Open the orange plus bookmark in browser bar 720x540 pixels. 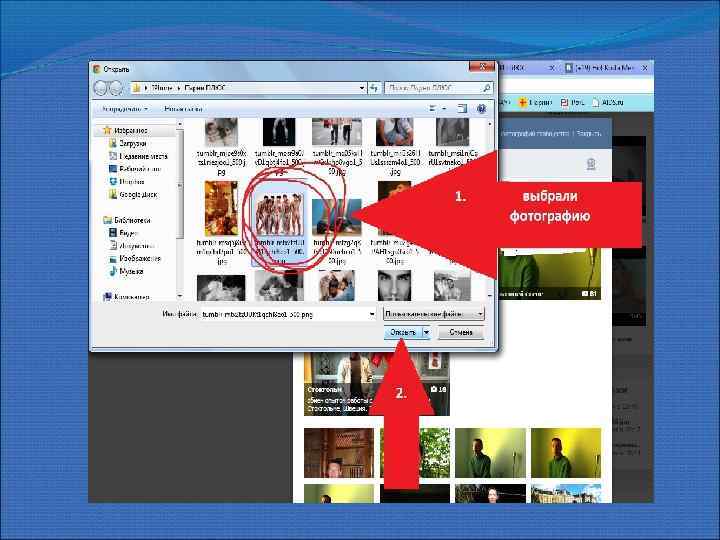pyautogui.click(x=535, y=102)
